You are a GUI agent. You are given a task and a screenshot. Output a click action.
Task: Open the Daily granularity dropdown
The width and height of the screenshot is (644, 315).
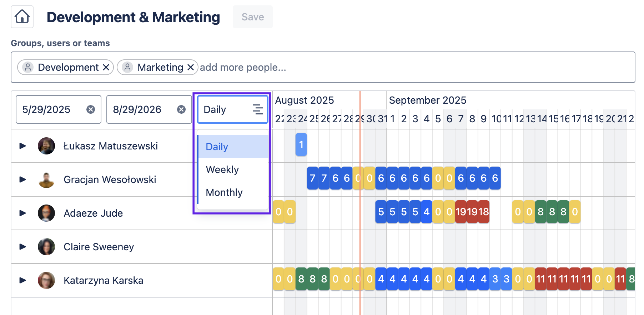[x=232, y=109]
